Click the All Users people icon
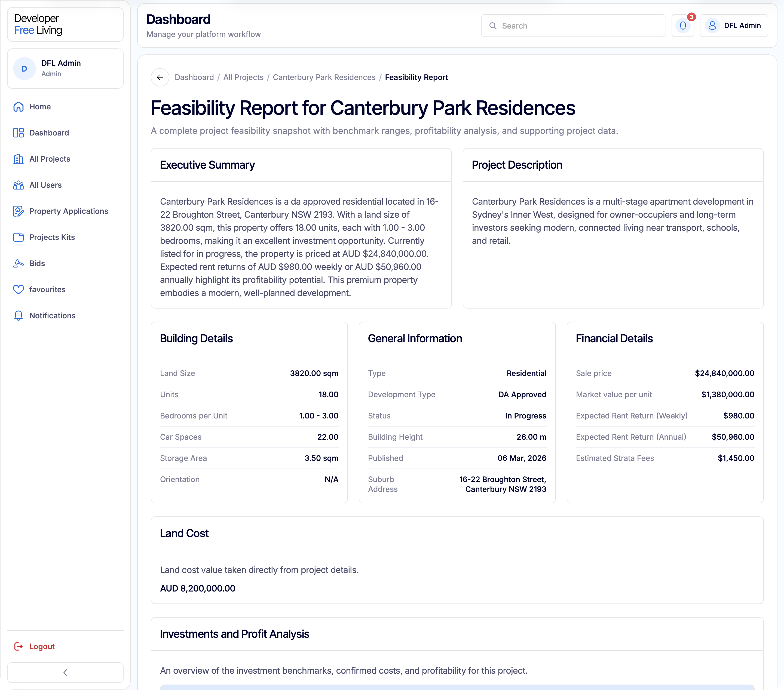 pyautogui.click(x=19, y=185)
